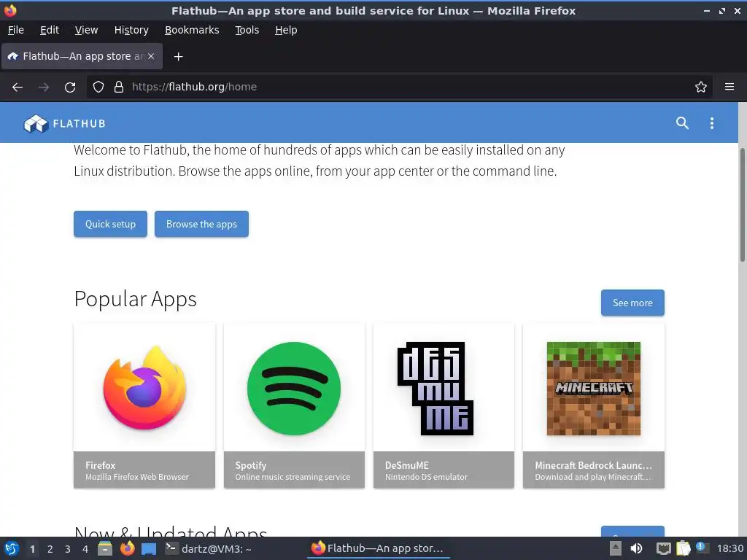Open the Lubuntu start menu

(x=12, y=548)
